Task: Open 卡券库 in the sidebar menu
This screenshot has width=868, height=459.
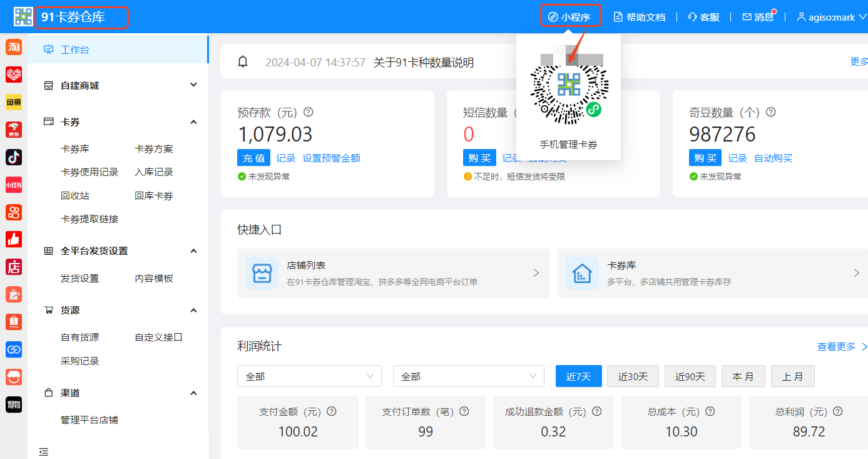Action: [75, 148]
